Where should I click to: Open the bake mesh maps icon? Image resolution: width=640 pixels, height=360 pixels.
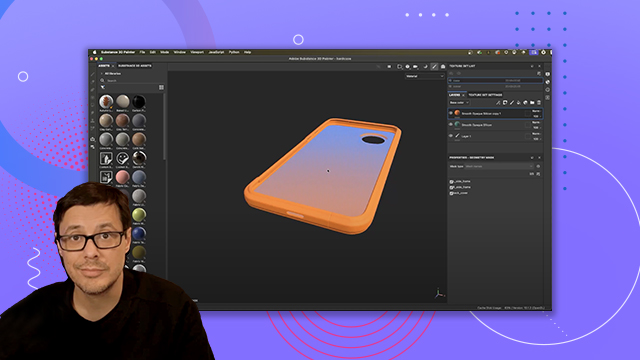click(93, 139)
